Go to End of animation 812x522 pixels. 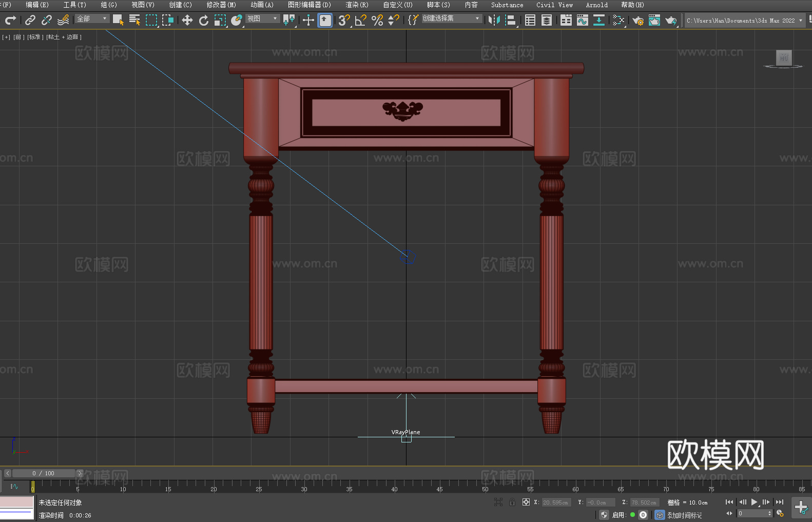pos(780,502)
